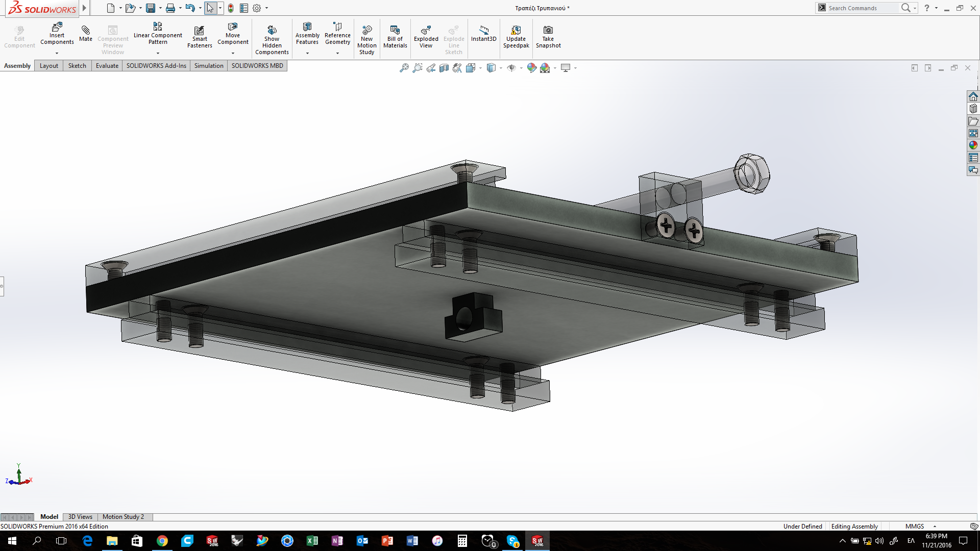Expand the Assembly Features dropdown
The image size is (980, 551).
click(x=307, y=53)
